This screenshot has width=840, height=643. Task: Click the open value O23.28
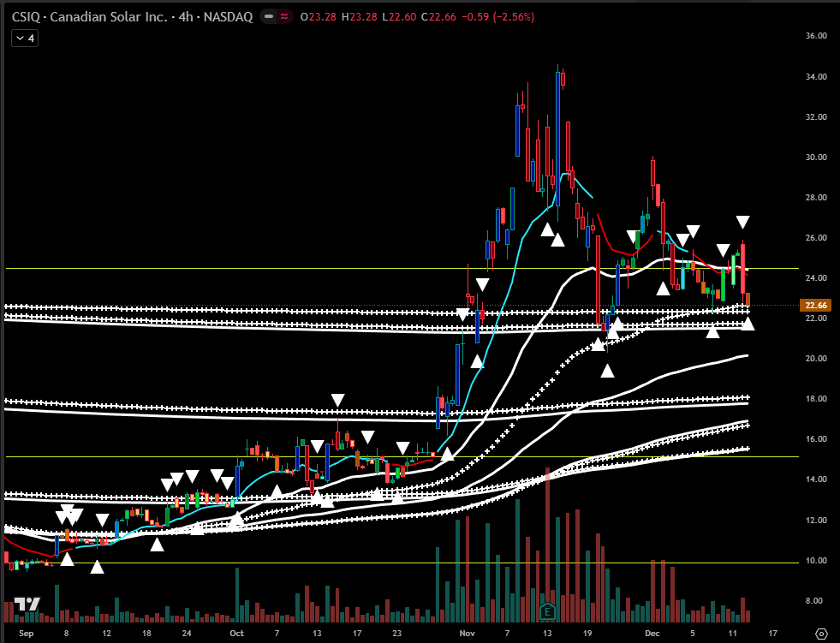319,16
